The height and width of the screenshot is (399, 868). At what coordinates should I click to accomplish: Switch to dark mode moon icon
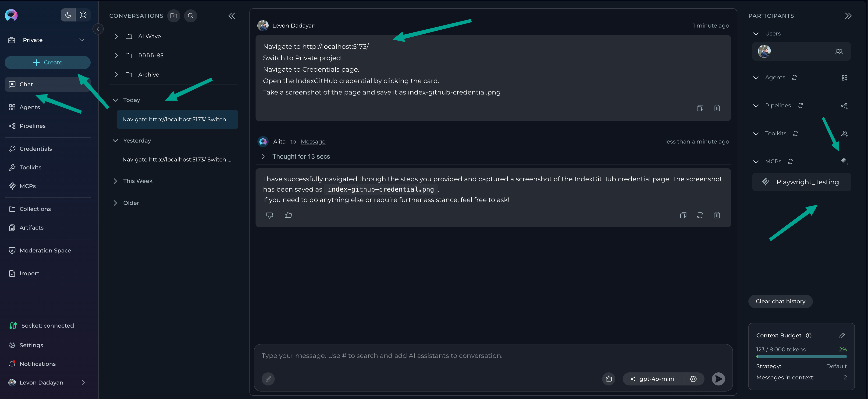(68, 15)
